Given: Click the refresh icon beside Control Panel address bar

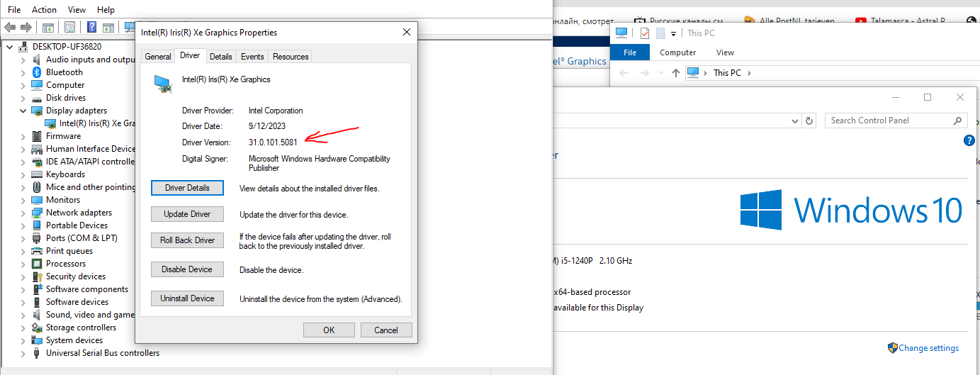Looking at the screenshot, I should (x=809, y=121).
